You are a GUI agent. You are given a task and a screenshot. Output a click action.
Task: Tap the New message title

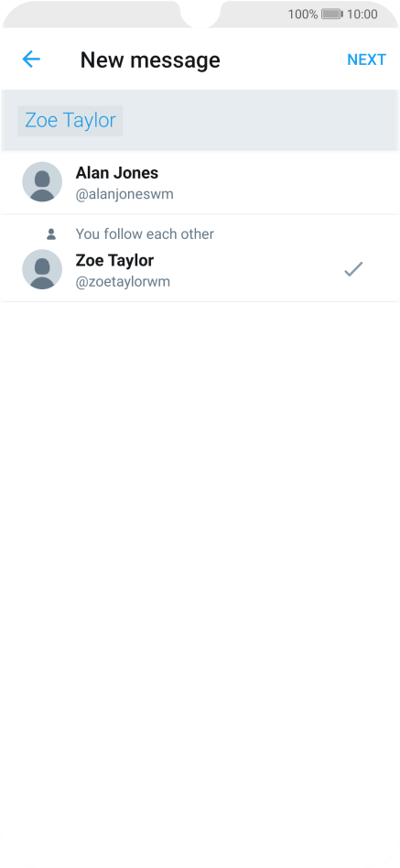click(150, 60)
